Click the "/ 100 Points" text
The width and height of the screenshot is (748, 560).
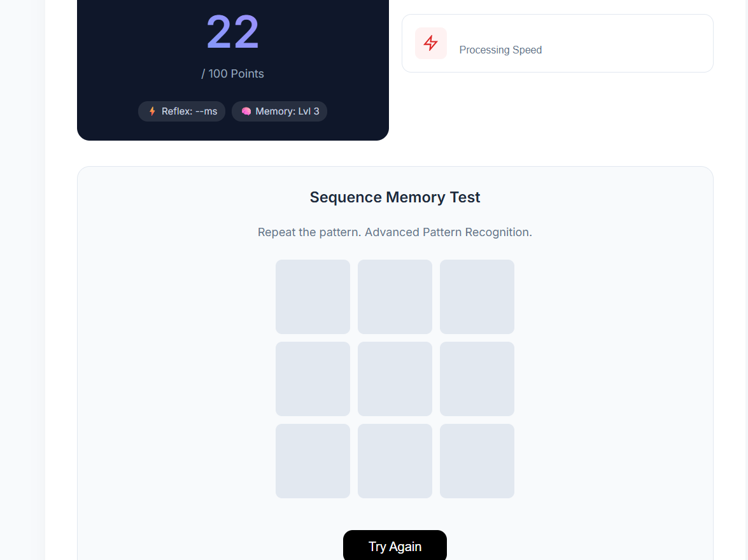point(233,74)
